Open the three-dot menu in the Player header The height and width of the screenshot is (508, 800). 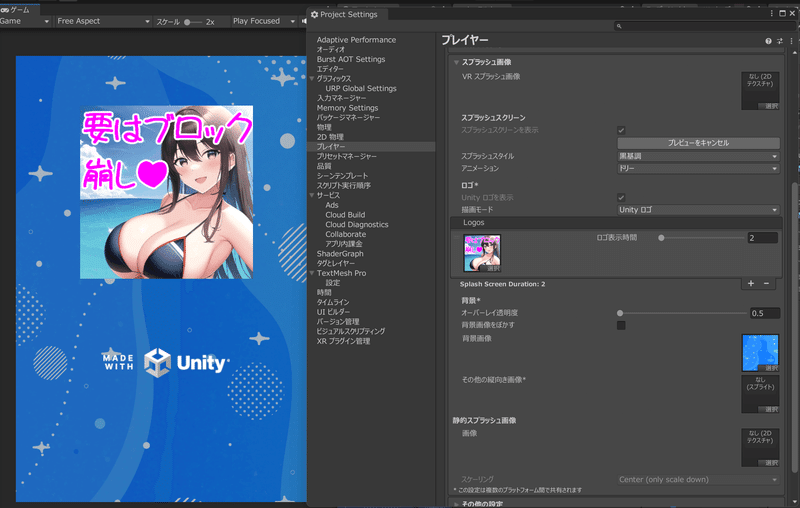click(x=791, y=41)
